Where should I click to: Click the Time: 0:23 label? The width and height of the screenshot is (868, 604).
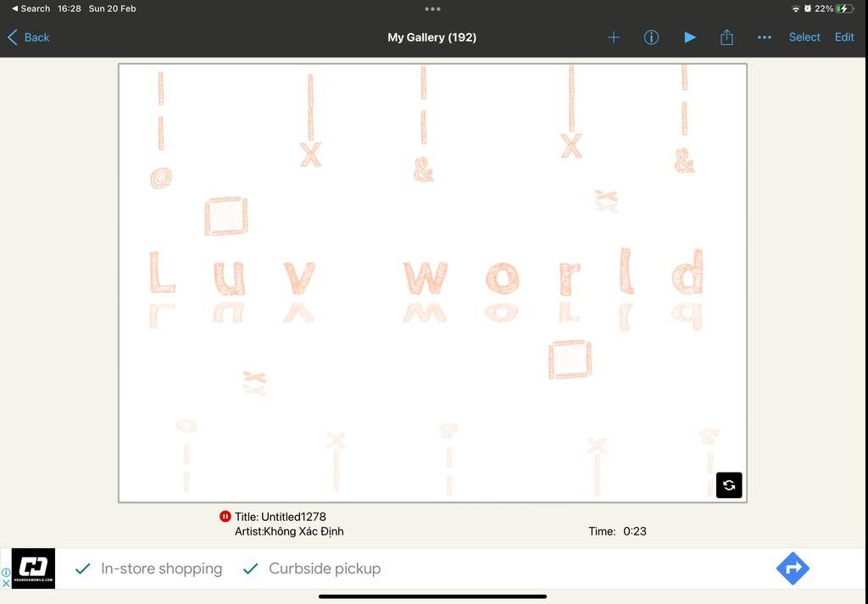click(617, 531)
